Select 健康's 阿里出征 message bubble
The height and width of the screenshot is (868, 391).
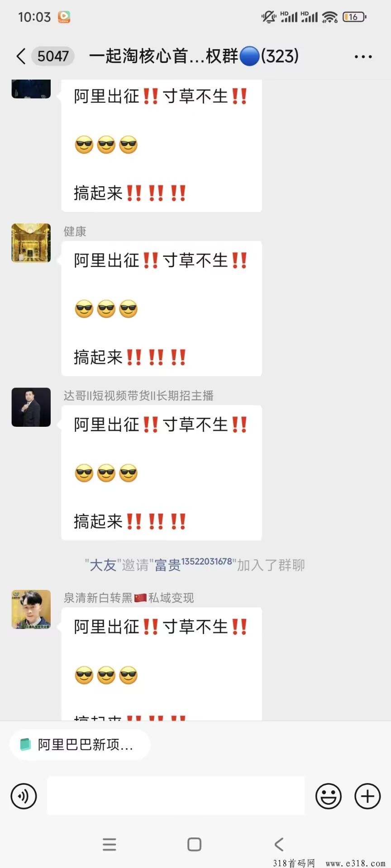coord(162,308)
